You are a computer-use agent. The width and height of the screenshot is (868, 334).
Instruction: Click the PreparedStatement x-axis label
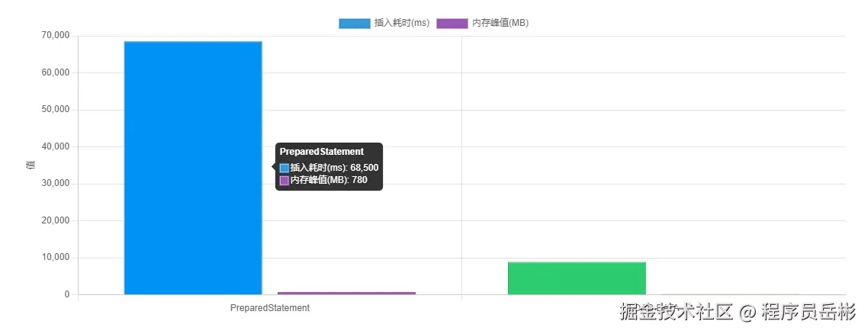point(270,308)
